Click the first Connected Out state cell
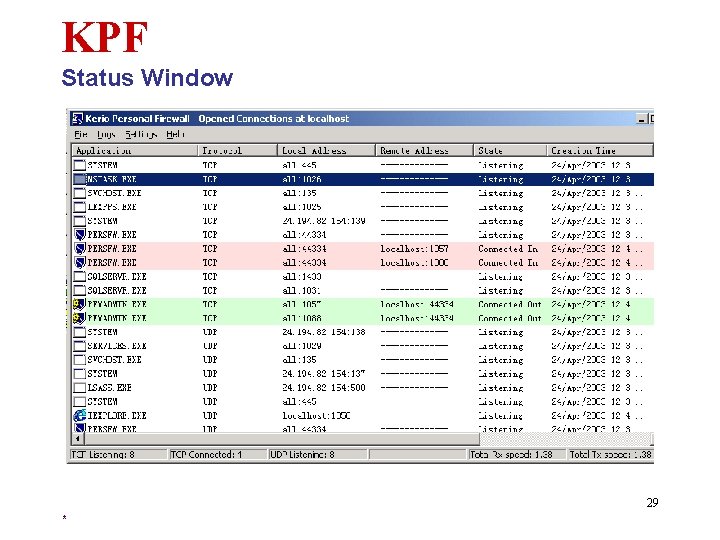The width and height of the screenshot is (720, 540). tap(510, 304)
